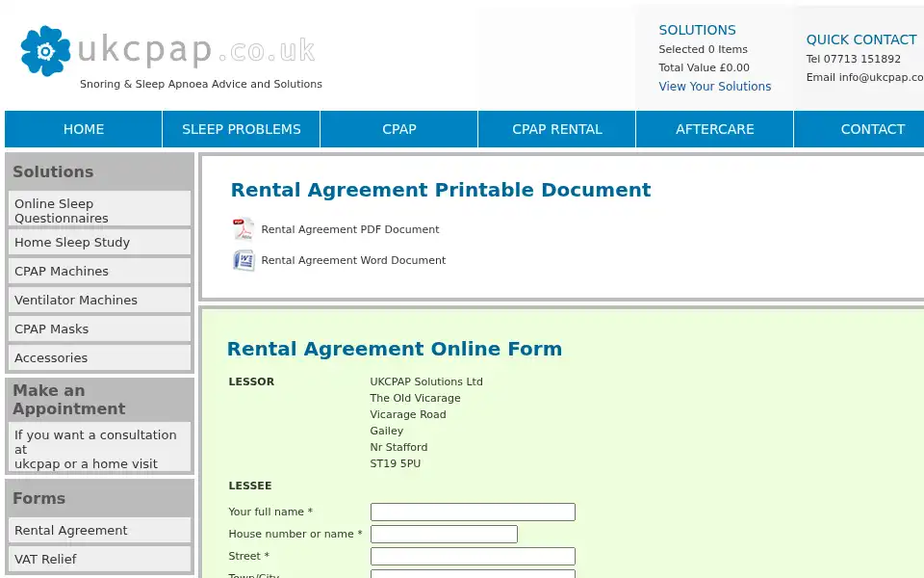Open Rental Agreement PDF Document link
This screenshot has width=924, height=578.
[x=350, y=229]
